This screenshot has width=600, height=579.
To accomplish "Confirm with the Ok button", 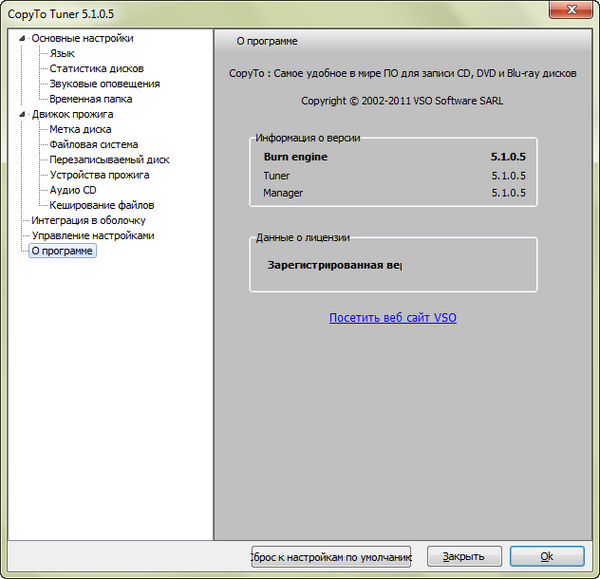I will [546, 556].
